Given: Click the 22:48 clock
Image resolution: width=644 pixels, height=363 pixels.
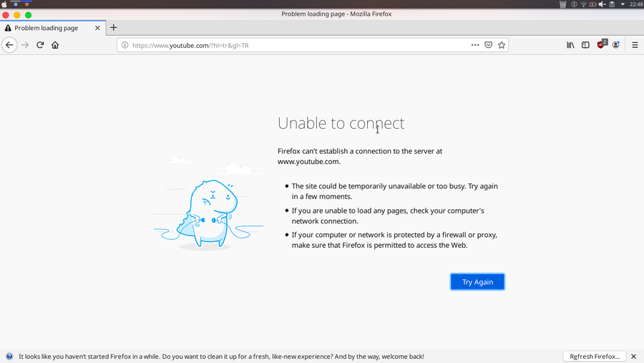Looking at the screenshot, I should point(636,4).
